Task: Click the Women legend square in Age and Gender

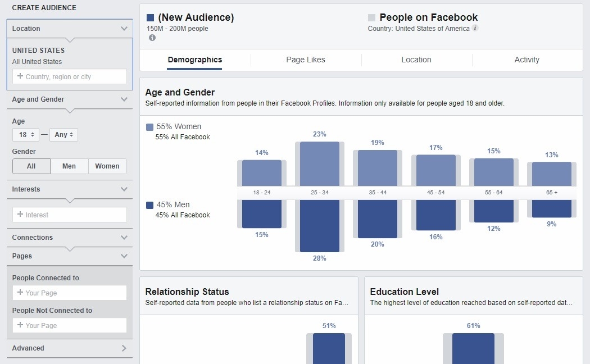Action: coord(149,126)
